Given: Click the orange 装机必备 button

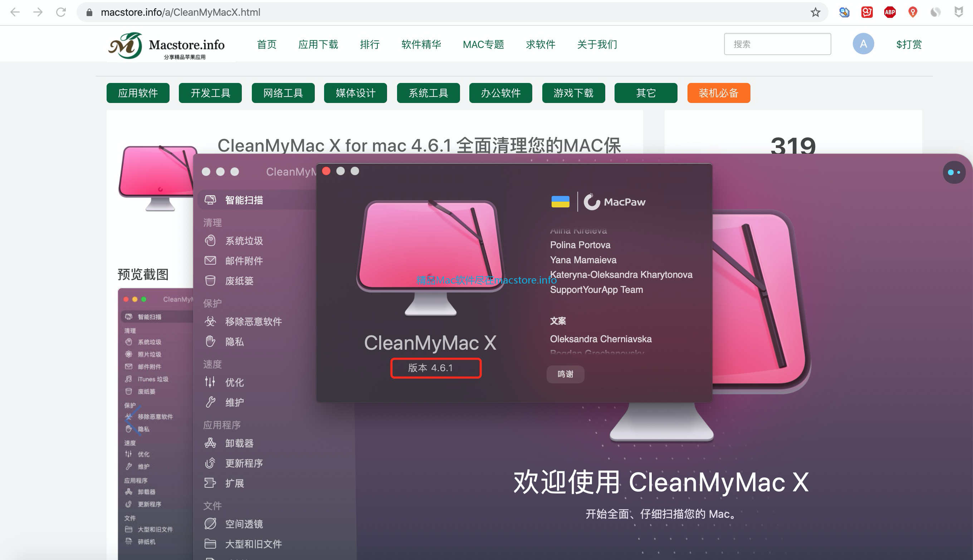Looking at the screenshot, I should click(x=719, y=93).
